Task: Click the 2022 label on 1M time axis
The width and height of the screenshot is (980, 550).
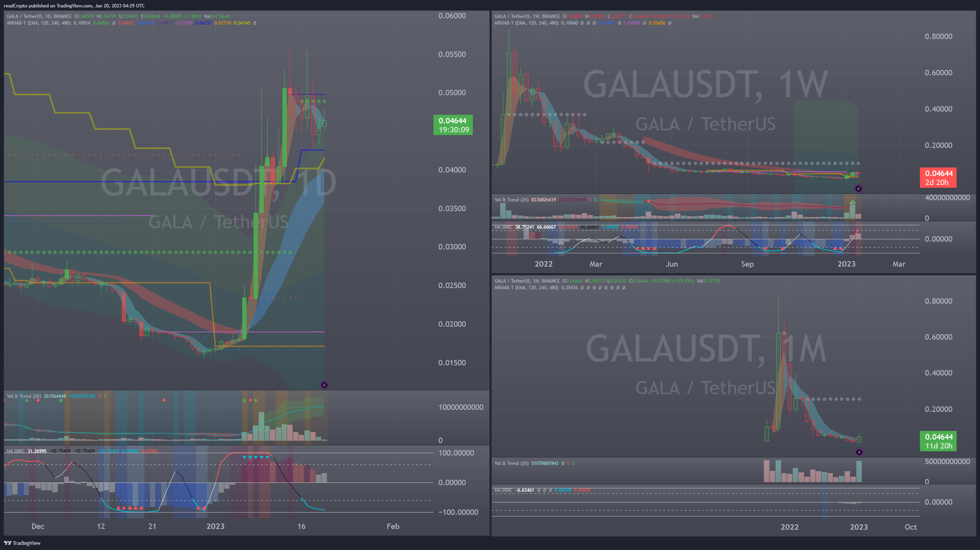Action: [x=790, y=527]
